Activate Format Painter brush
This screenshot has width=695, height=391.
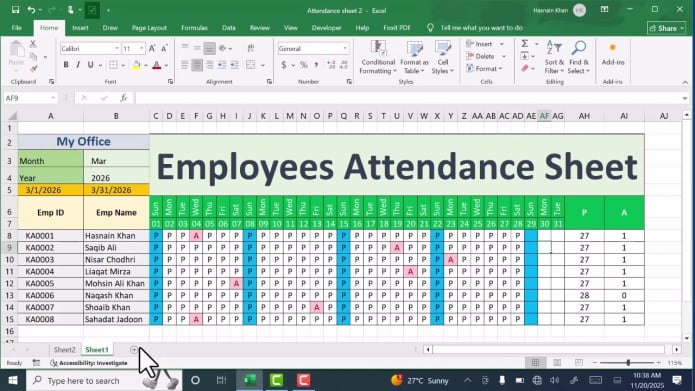pyautogui.click(x=33, y=69)
